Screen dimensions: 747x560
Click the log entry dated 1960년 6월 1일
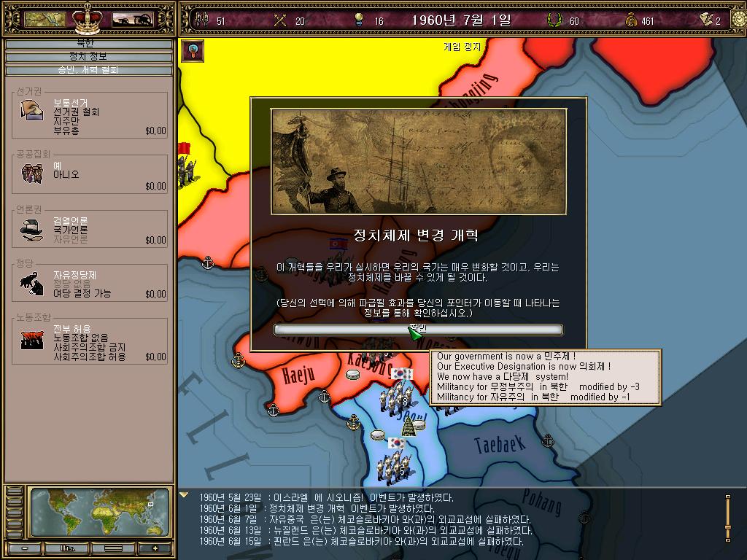click(317, 508)
